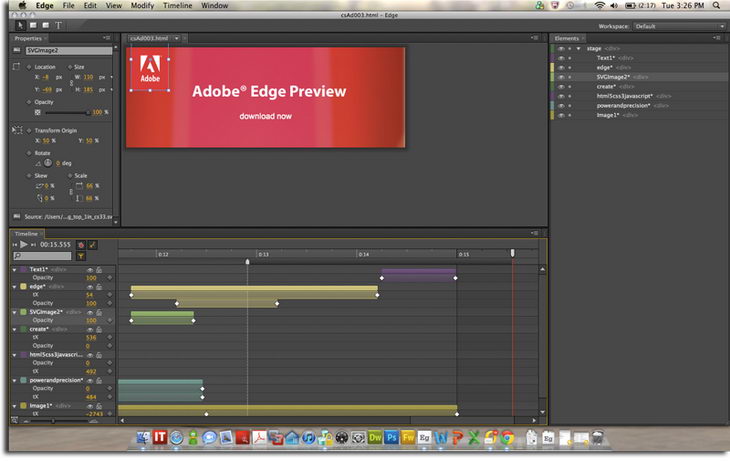
Task: Collapse the SVGImage2 layer in timeline
Action: point(14,312)
